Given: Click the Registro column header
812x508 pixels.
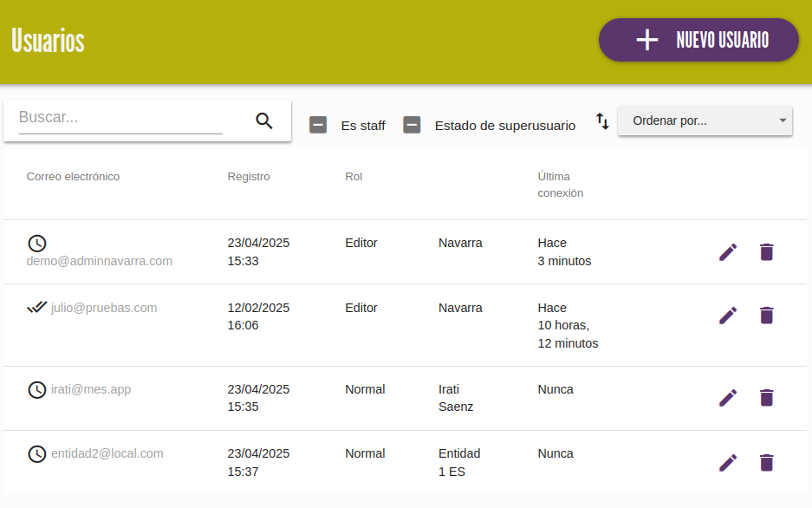Looking at the screenshot, I should [249, 177].
